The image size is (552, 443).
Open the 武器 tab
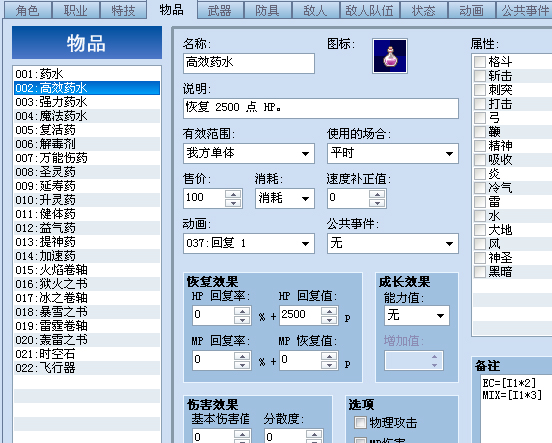[x=220, y=11]
